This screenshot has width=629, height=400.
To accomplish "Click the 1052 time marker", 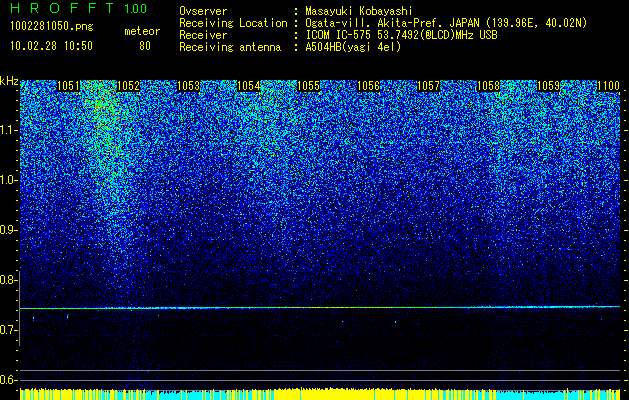I will [x=128, y=86].
